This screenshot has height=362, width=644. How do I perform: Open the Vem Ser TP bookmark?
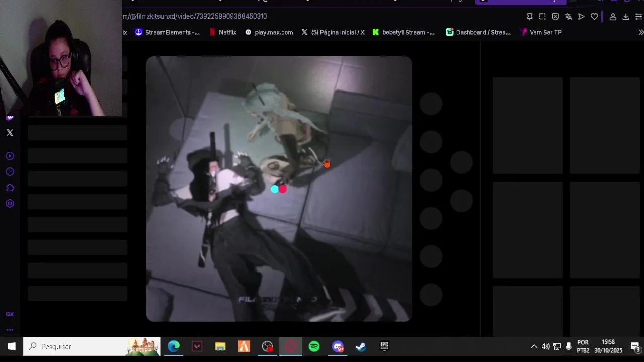pos(541,32)
